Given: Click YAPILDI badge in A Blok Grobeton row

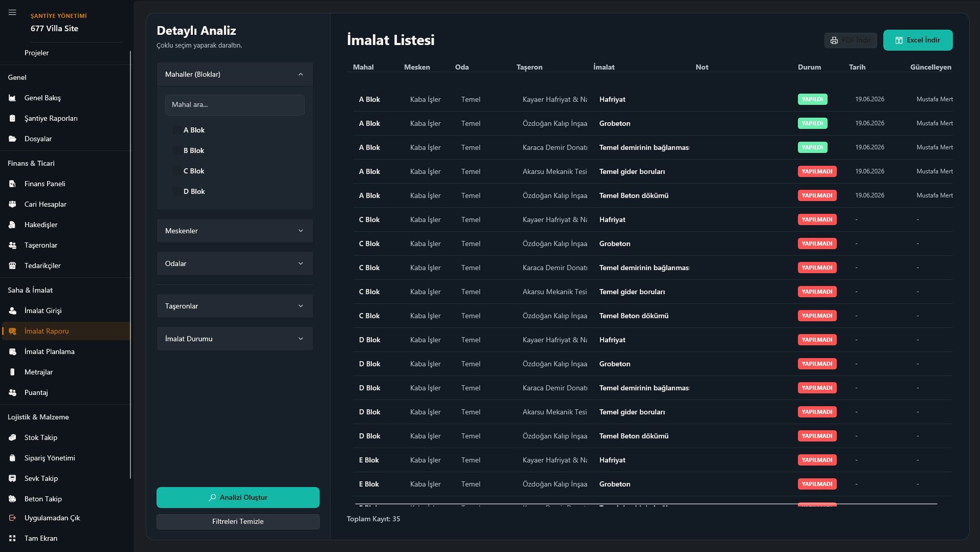Looking at the screenshot, I should pos(812,123).
